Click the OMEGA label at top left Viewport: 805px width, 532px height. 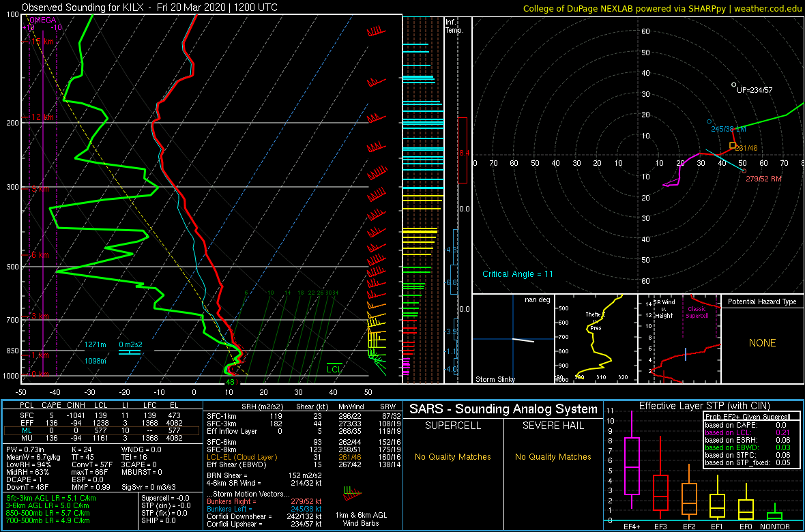pyautogui.click(x=41, y=20)
